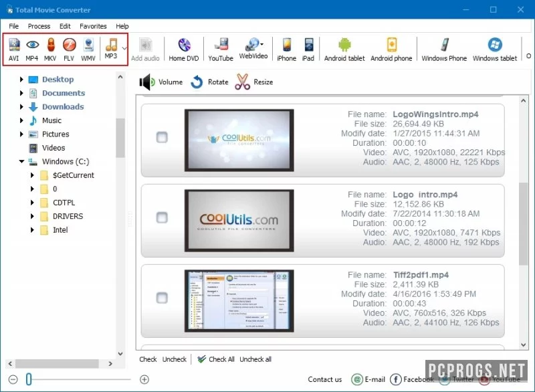The height and width of the screenshot is (392, 535).
Task: Click Check All files
Action: [x=215, y=359]
